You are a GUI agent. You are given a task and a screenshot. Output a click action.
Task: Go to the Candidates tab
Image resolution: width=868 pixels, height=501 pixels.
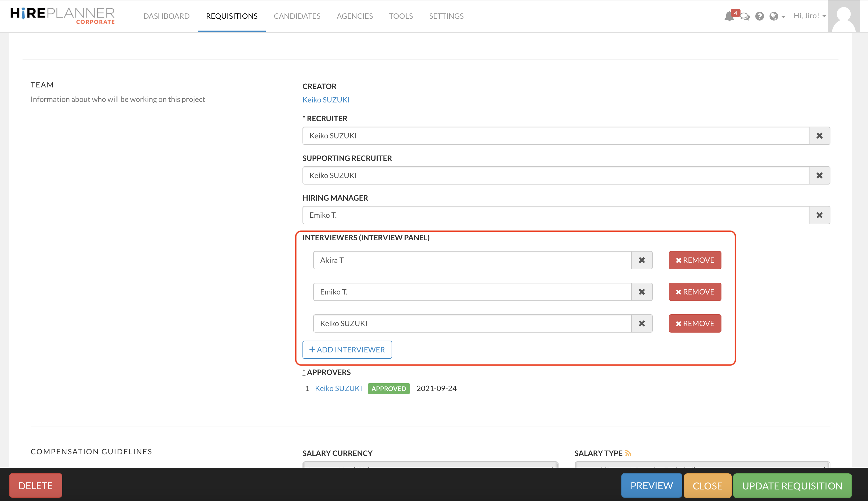[x=297, y=16]
